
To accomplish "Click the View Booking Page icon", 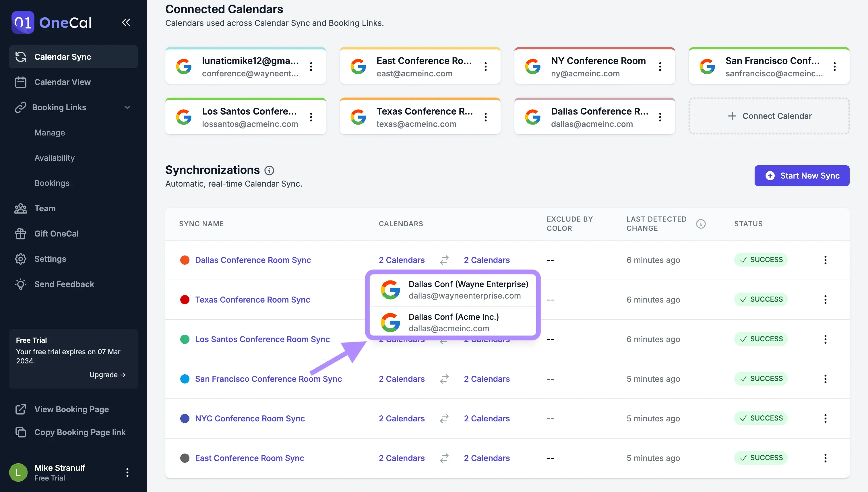I will pos(21,409).
